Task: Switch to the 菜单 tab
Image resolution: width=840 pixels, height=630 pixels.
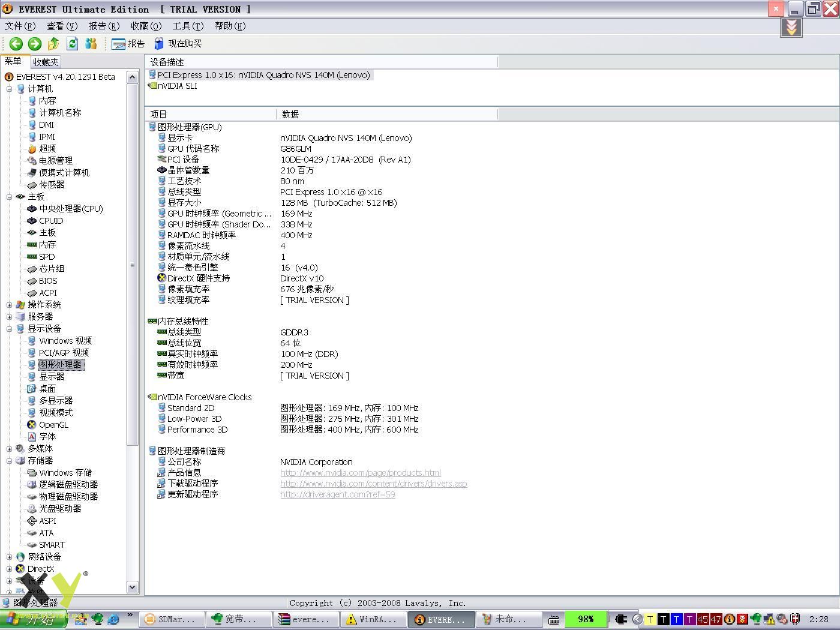Action: click(13, 61)
